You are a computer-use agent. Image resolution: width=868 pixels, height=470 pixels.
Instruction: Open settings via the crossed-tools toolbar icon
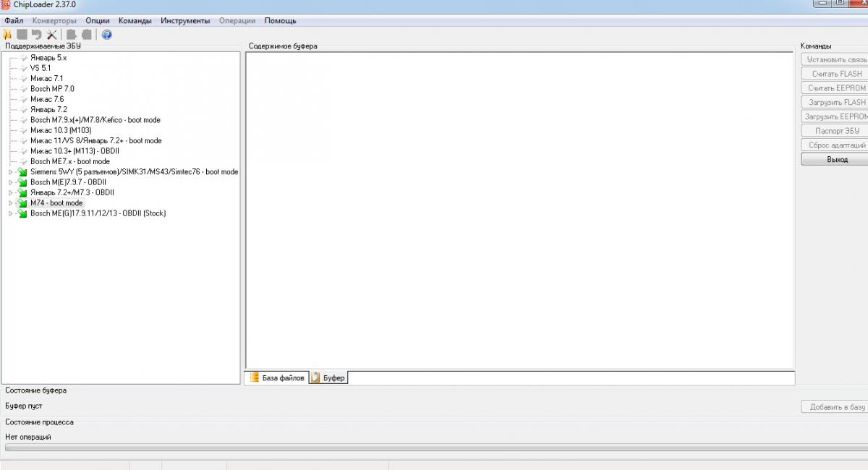tap(51, 34)
